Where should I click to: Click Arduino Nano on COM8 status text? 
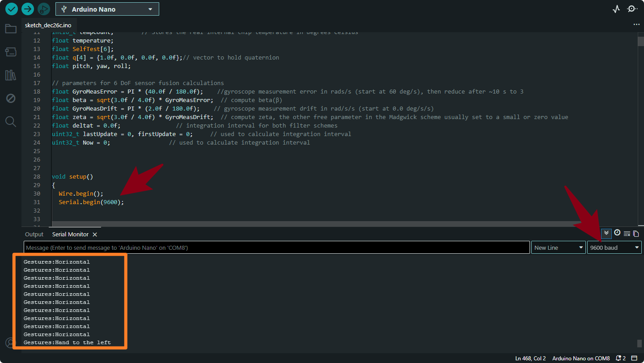pos(581,359)
